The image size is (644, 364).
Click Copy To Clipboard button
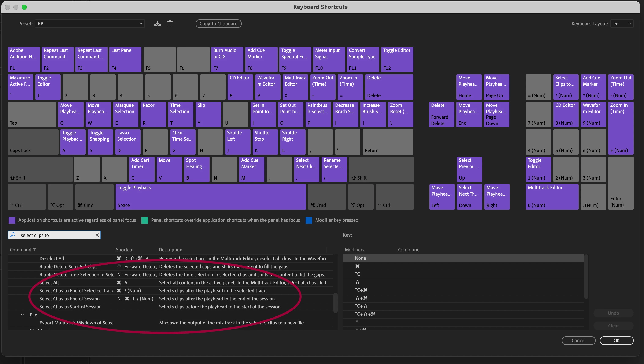click(x=218, y=24)
